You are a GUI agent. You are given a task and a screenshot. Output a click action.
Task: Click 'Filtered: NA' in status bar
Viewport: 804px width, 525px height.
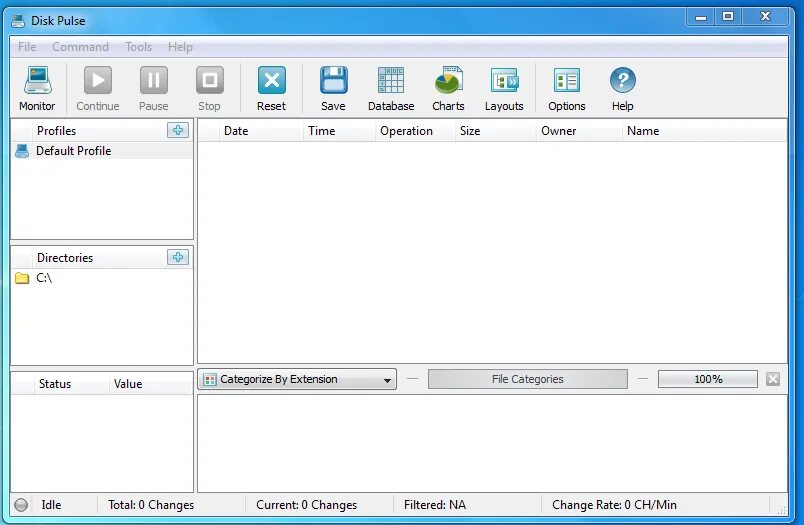pos(435,505)
